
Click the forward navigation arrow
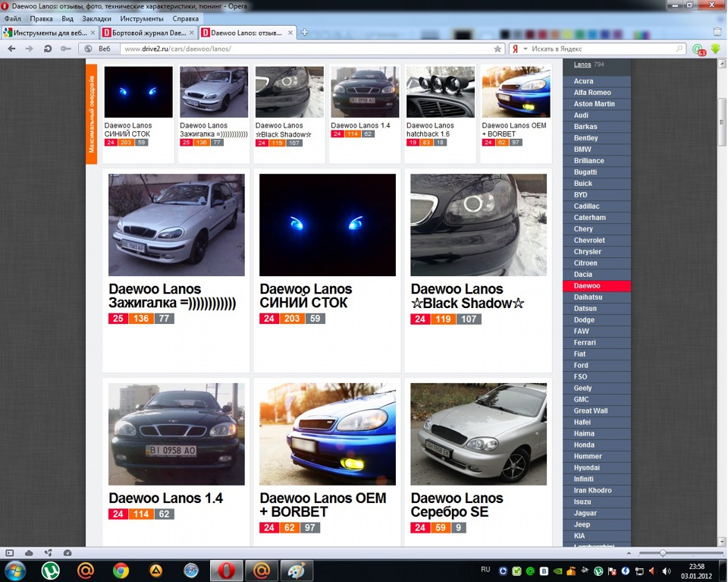(30, 49)
